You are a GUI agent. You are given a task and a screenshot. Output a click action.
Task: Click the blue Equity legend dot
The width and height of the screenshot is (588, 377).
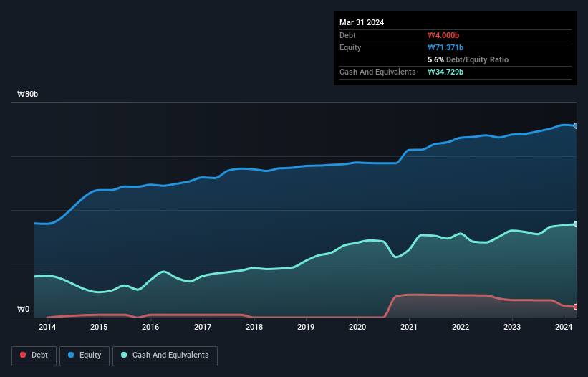coord(71,355)
